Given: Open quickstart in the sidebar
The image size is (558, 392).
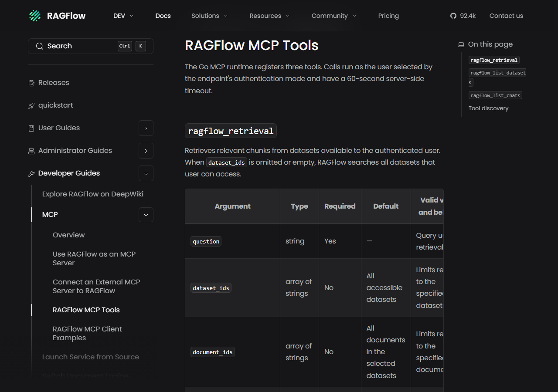Looking at the screenshot, I should pyautogui.click(x=56, y=105).
